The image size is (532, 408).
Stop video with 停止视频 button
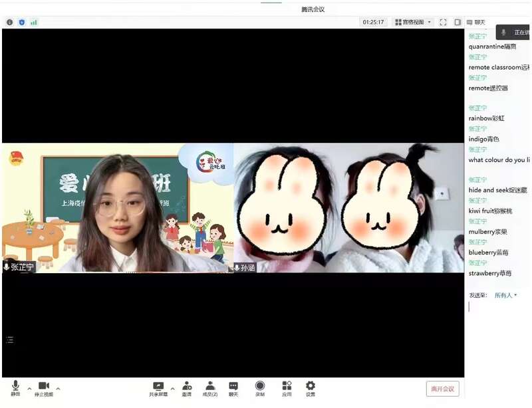[44, 388]
